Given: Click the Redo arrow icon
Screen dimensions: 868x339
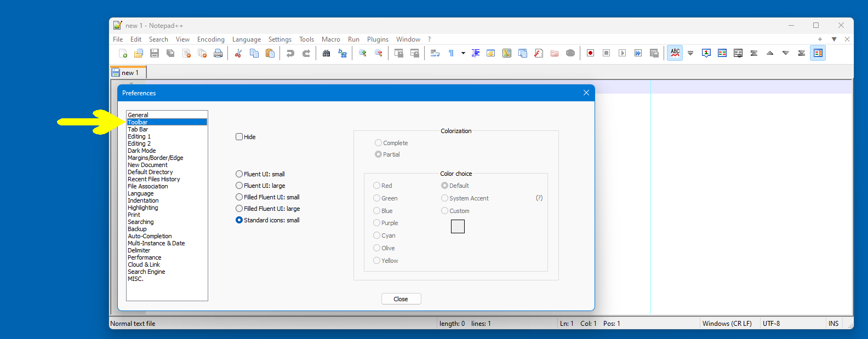Looking at the screenshot, I should click(306, 53).
